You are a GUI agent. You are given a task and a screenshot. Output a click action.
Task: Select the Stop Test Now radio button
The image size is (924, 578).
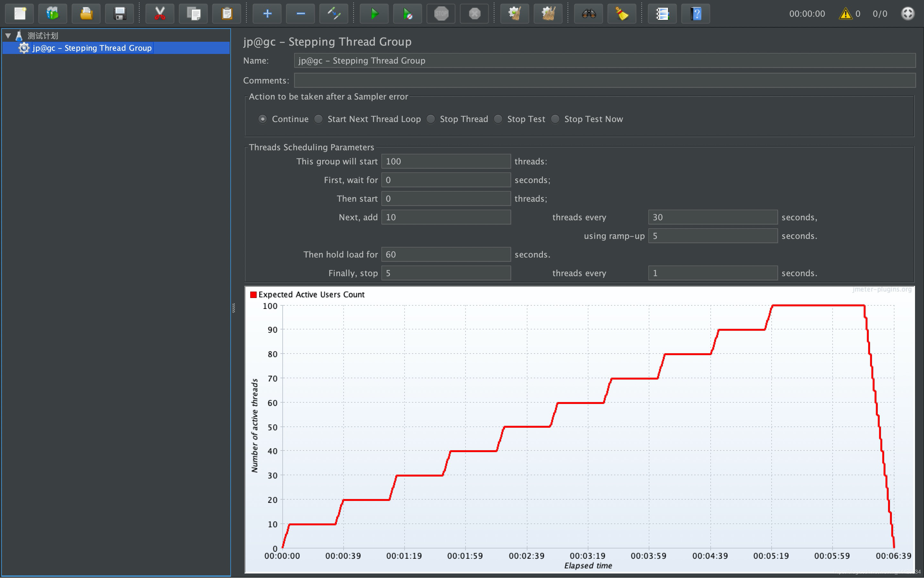[556, 119]
